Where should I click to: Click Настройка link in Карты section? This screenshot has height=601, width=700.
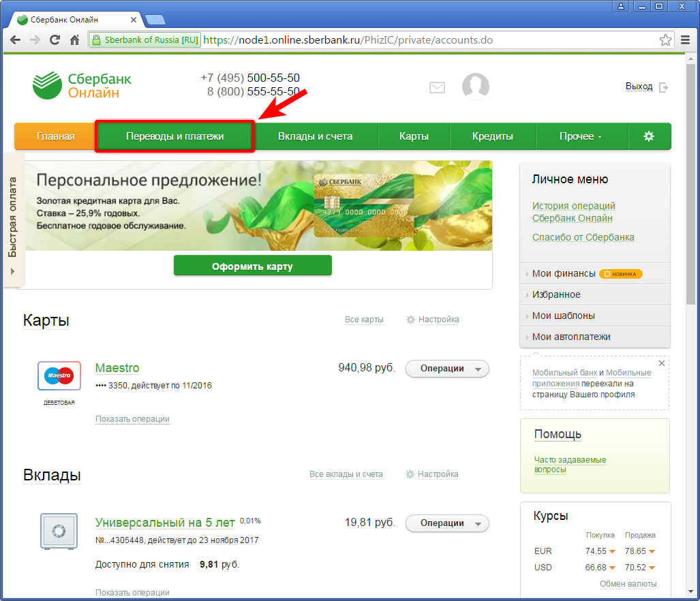(x=438, y=320)
